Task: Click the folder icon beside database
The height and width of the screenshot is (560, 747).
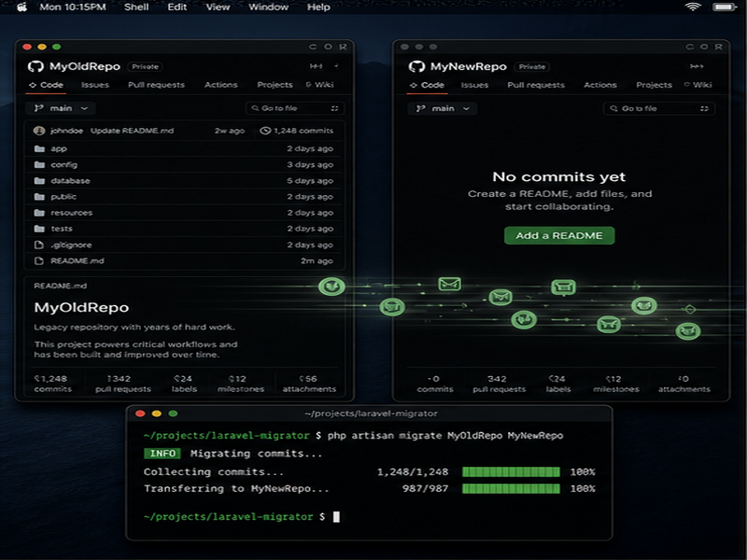Action: tap(39, 181)
